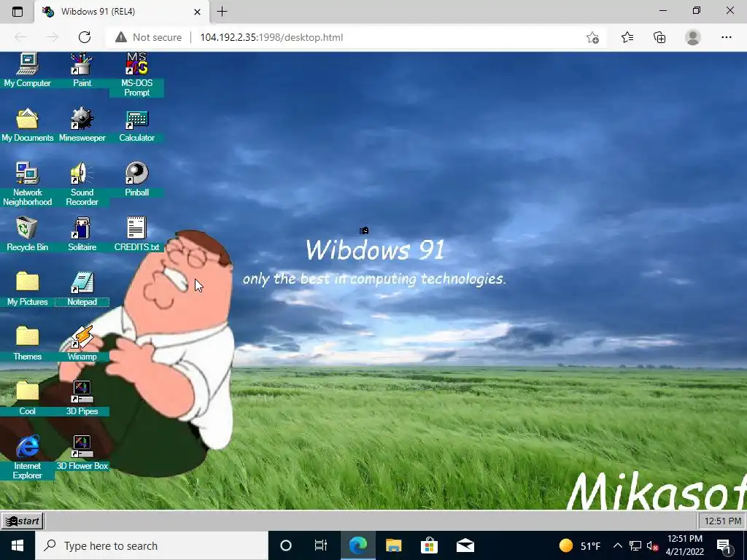
Task: Launch the 3D Flower Box icon
Action: tap(82, 453)
